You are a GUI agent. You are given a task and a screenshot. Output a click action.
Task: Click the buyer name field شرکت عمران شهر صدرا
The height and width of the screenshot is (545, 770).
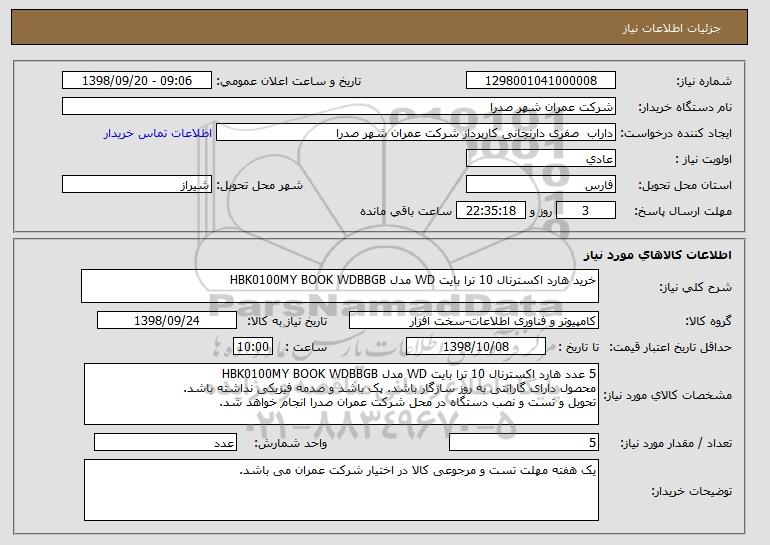(339, 107)
